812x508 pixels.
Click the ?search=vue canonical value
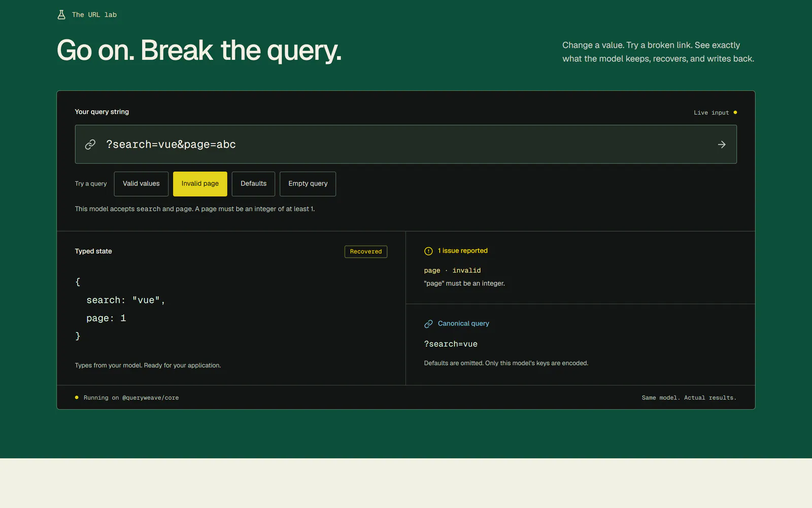pyautogui.click(x=451, y=344)
